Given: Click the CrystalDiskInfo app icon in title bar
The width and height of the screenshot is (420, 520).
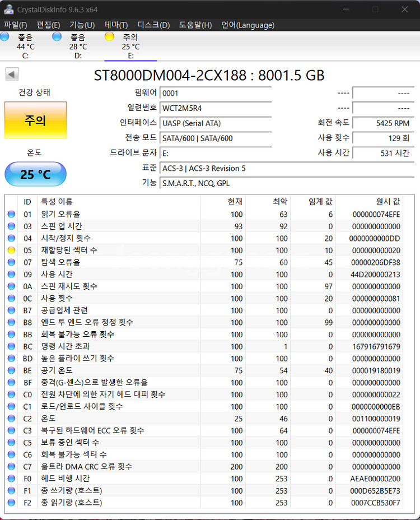Looking at the screenshot, I should point(8,9).
